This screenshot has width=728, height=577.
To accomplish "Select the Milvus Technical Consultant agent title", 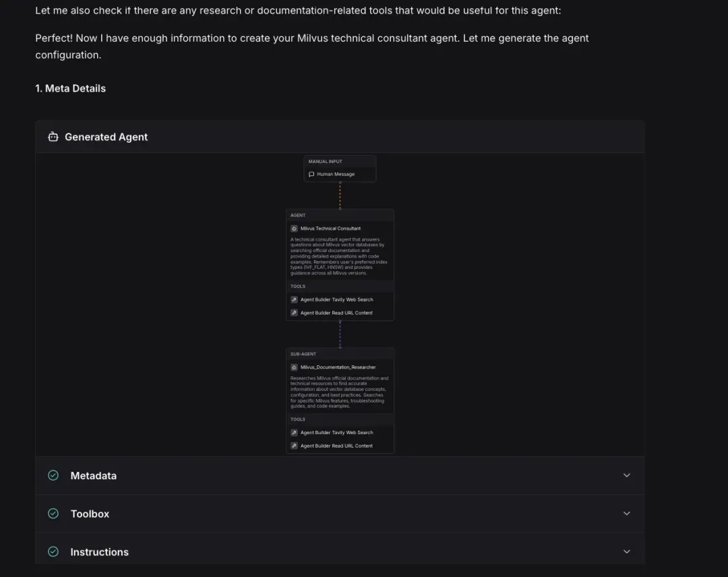I will coord(330,229).
